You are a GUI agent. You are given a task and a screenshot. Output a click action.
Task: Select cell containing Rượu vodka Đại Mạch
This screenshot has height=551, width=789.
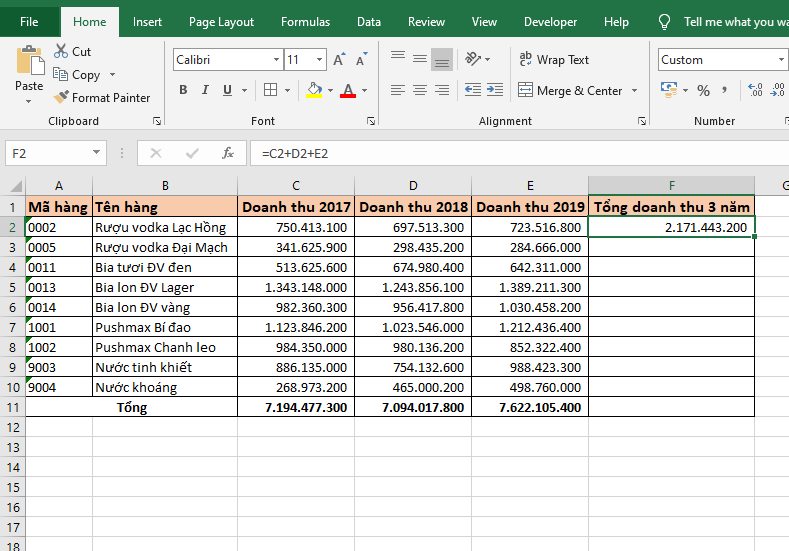164,247
